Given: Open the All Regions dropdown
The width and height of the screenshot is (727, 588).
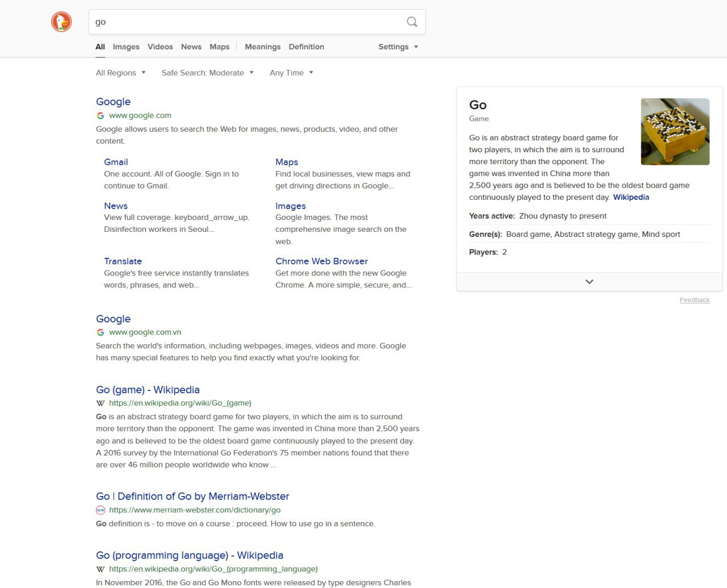Looking at the screenshot, I should pos(121,73).
